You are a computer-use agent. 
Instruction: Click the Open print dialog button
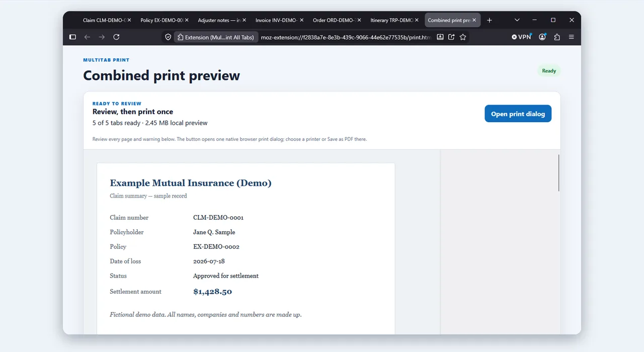[x=518, y=114]
